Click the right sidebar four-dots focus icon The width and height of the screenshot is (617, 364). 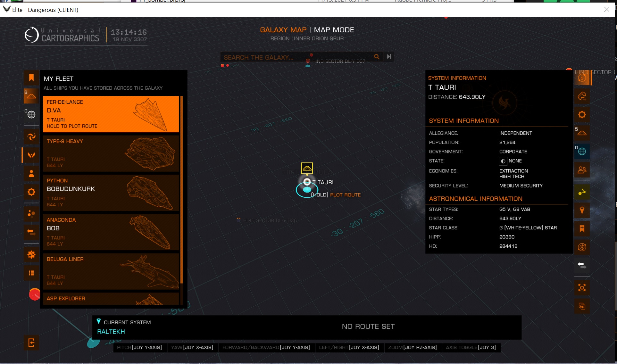tap(582, 287)
